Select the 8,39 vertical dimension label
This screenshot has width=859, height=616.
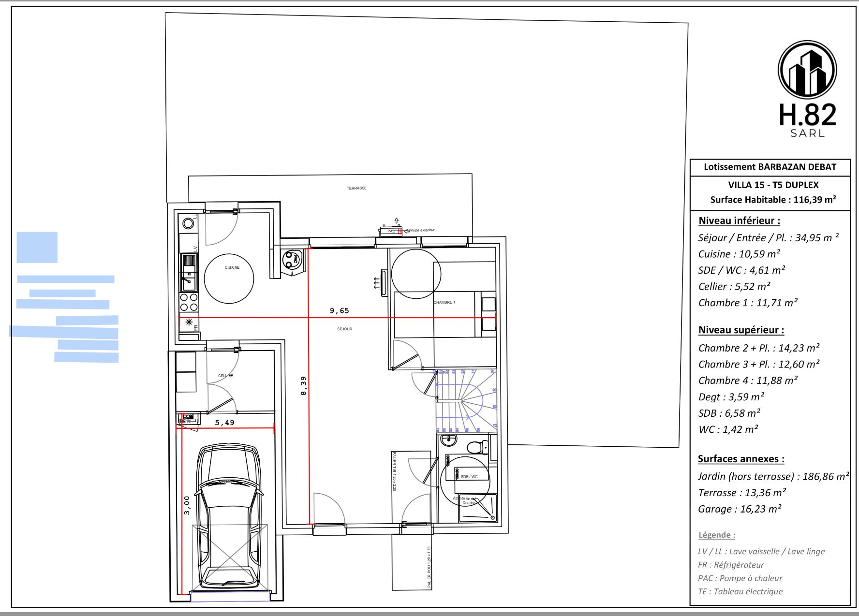303,386
